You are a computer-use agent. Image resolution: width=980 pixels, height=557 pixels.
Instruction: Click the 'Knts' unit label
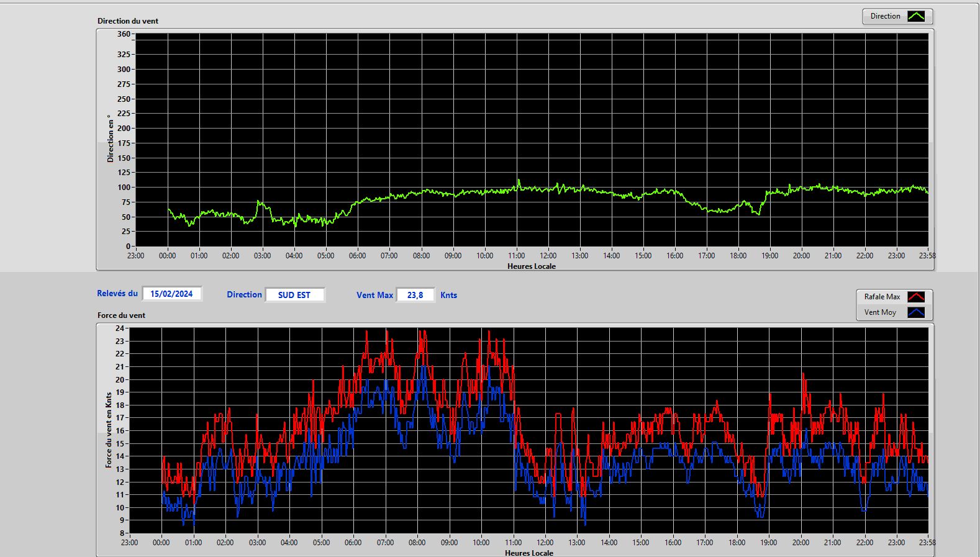point(448,296)
